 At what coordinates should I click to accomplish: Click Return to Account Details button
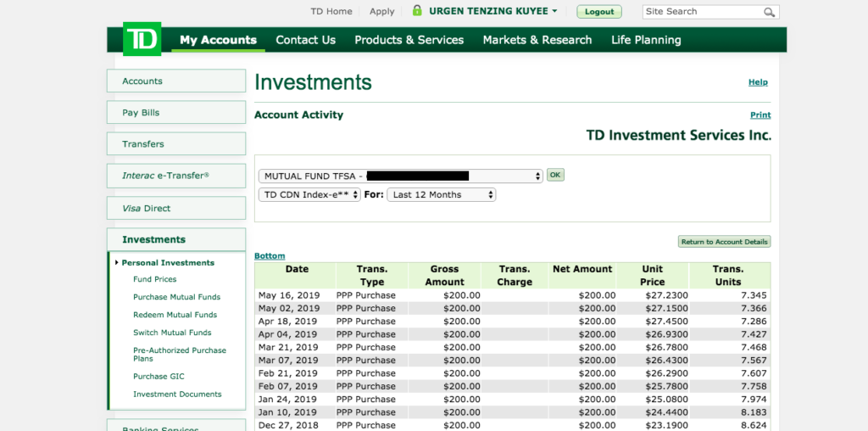[x=724, y=242]
